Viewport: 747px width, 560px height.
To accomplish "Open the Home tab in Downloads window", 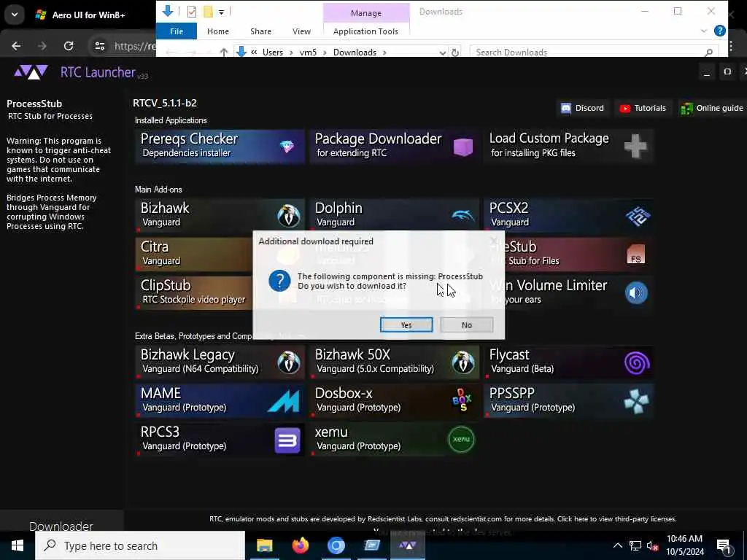I will click(217, 31).
